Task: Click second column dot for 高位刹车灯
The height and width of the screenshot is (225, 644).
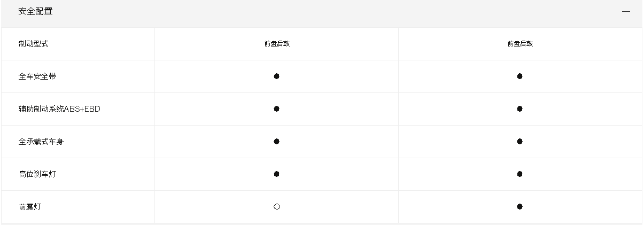Action: (519, 174)
